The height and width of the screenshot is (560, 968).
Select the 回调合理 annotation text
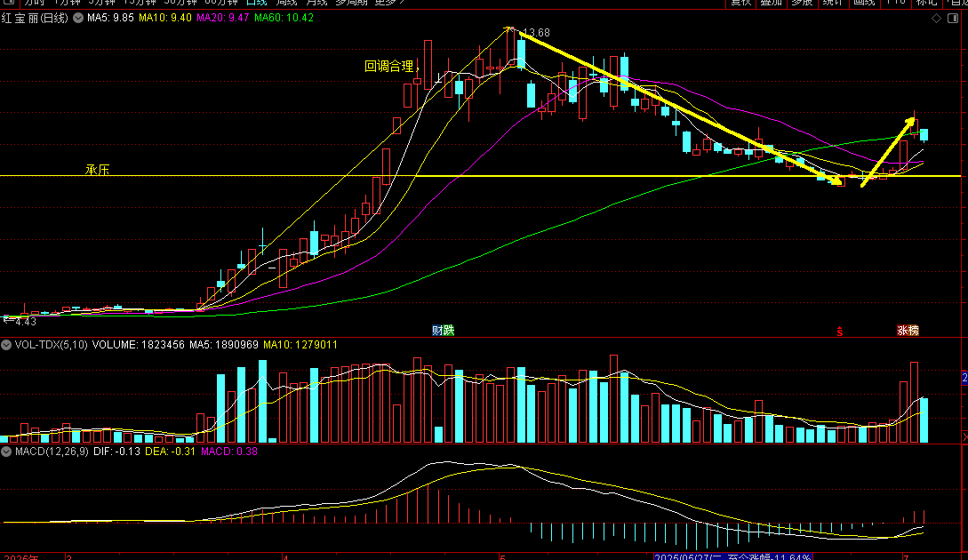391,66
